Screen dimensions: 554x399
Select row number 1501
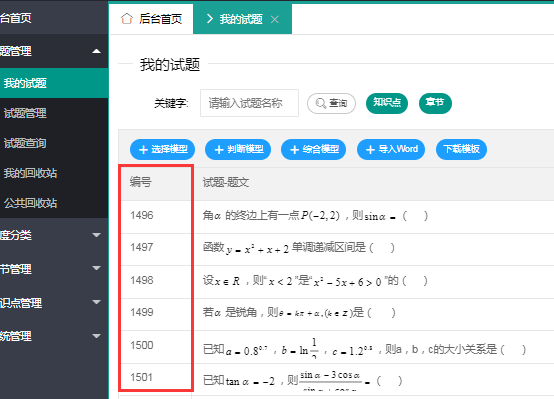[x=142, y=377]
